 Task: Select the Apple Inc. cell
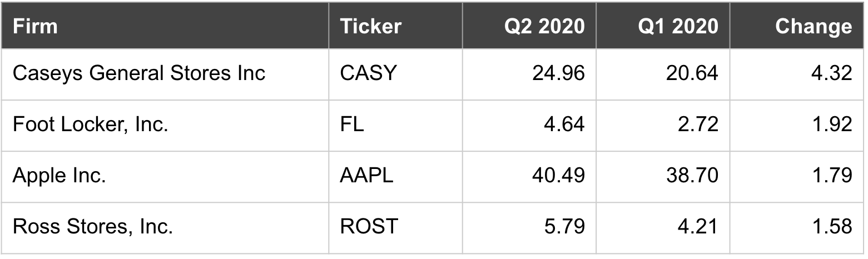click(59, 176)
